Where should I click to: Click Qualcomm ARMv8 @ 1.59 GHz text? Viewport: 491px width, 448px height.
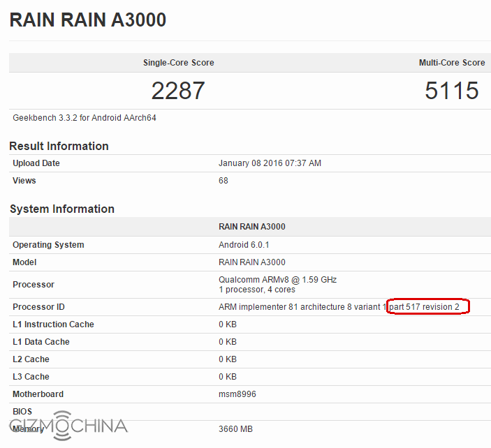[x=277, y=280]
